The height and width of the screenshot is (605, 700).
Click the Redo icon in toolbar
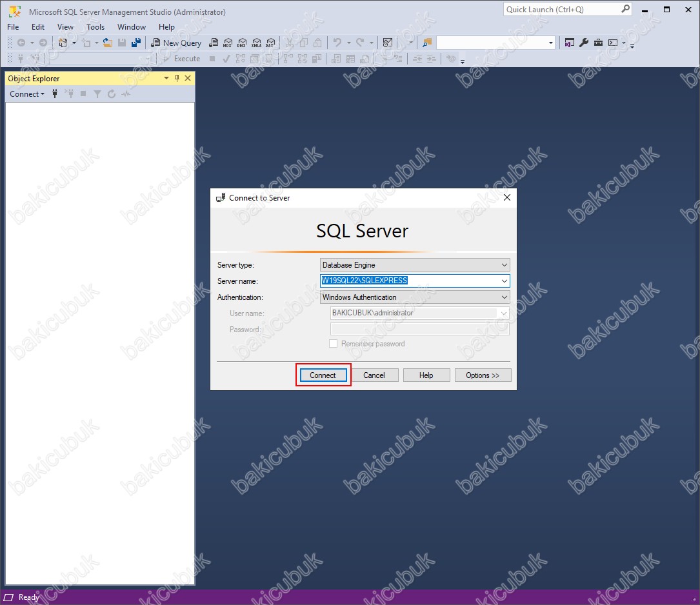360,43
